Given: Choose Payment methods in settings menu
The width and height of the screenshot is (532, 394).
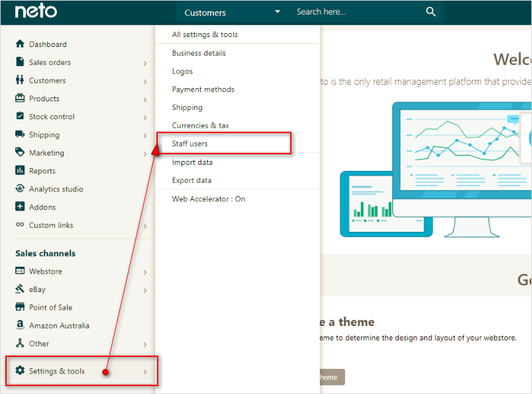Looking at the screenshot, I should coord(203,89).
